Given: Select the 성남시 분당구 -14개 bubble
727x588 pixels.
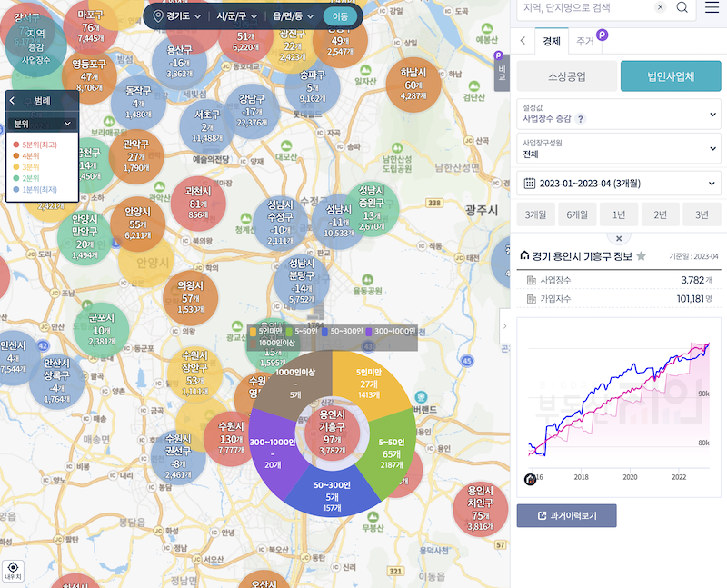Looking at the screenshot, I should pyautogui.click(x=302, y=282).
